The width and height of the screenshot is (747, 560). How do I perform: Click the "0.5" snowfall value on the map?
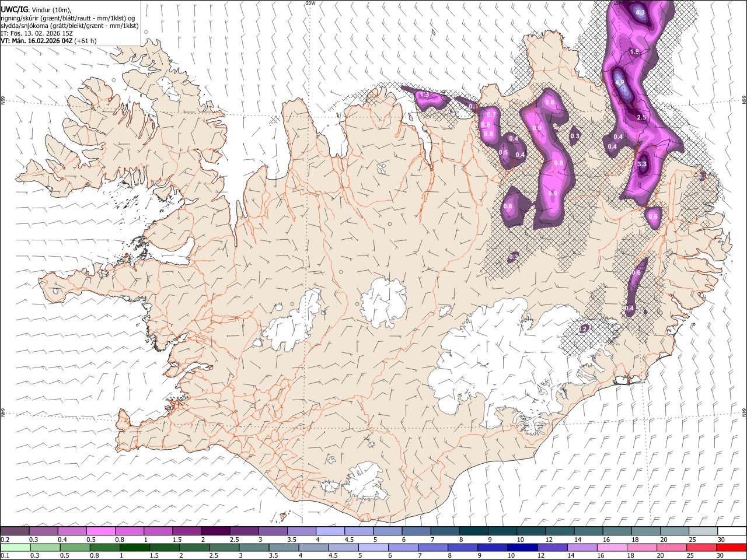pyautogui.click(x=503, y=152)
